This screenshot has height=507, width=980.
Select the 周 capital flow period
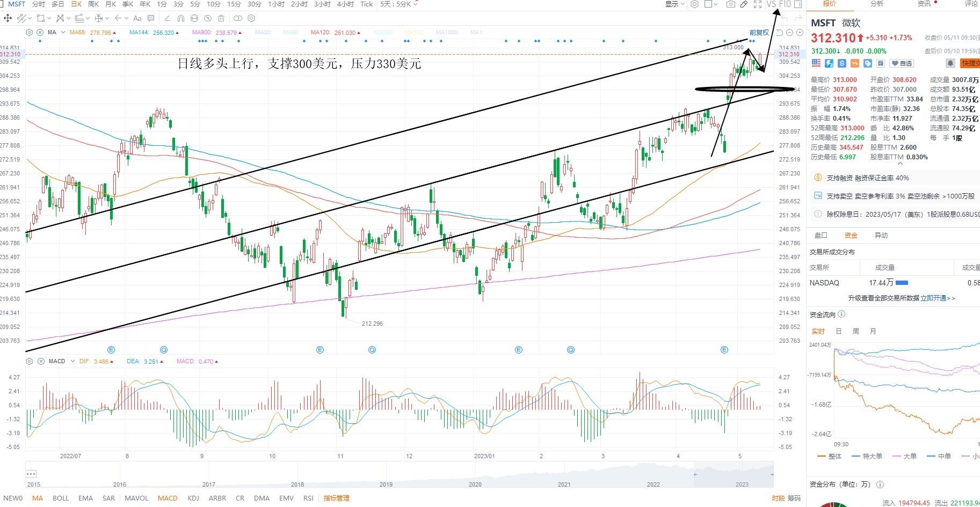[x=856, y=332]
